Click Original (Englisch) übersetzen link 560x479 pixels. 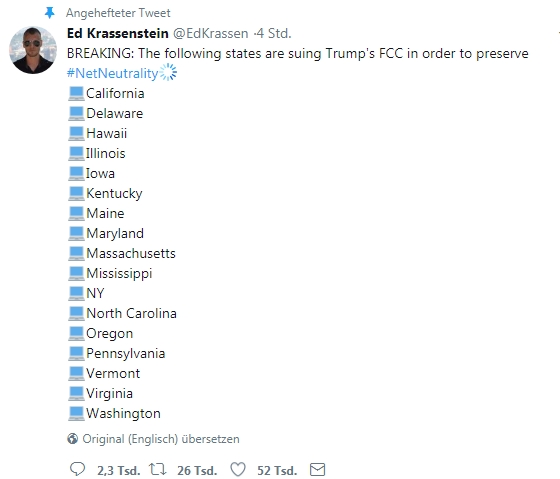click(x=161, y=439)
